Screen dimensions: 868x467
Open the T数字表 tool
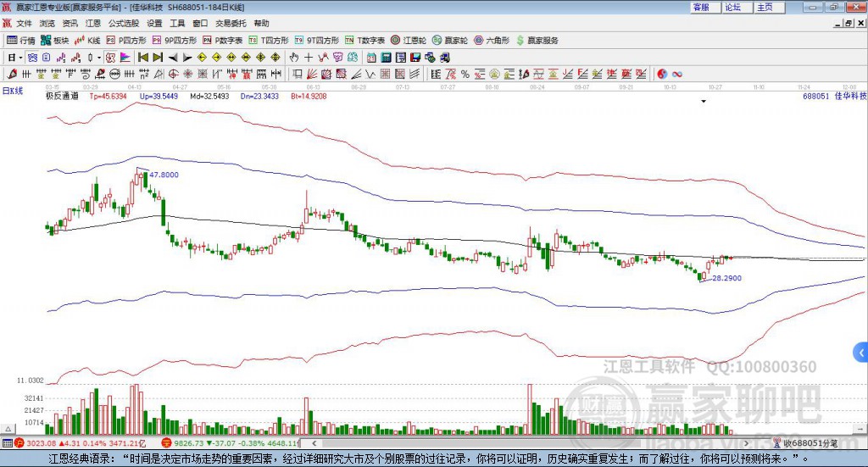(x=364, y=41)
